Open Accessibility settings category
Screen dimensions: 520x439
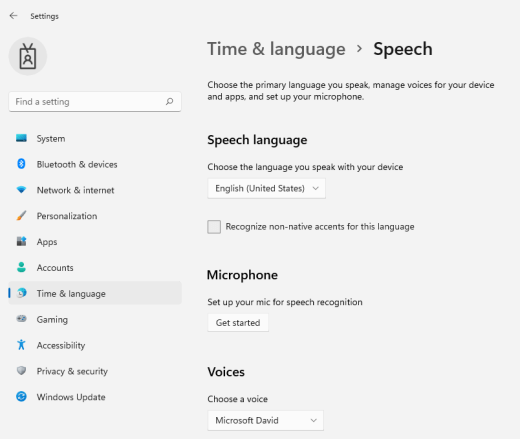(95, 345)
